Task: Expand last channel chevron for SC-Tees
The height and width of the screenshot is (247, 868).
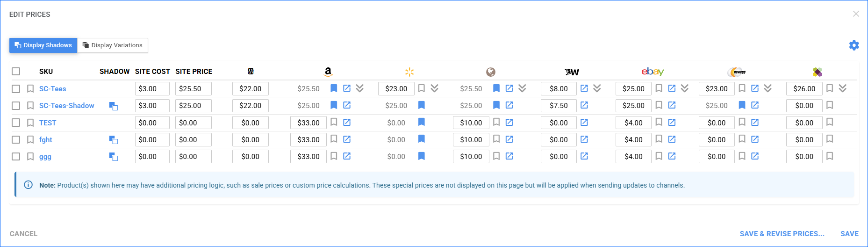Action: click(842, 88)
